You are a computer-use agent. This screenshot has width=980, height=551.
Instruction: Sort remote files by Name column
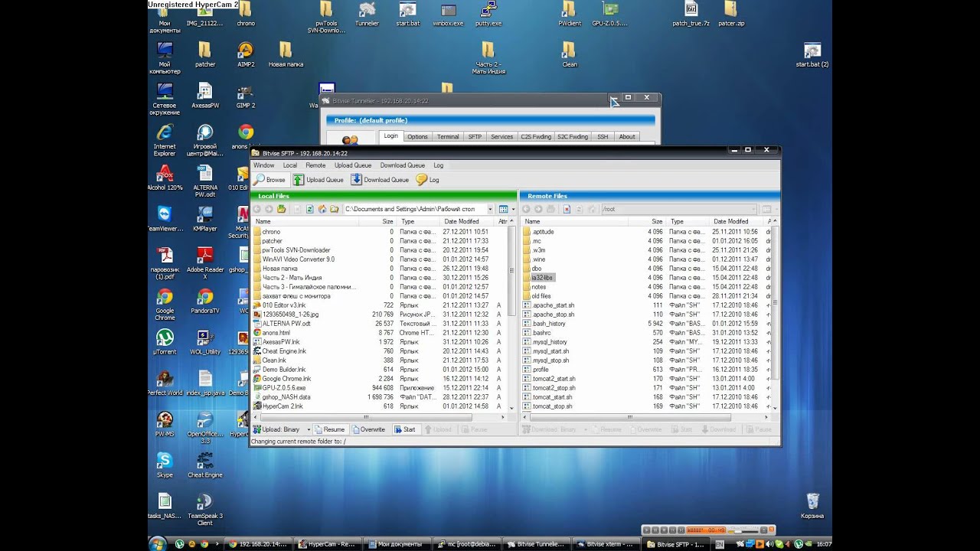(x=574, y=221)
